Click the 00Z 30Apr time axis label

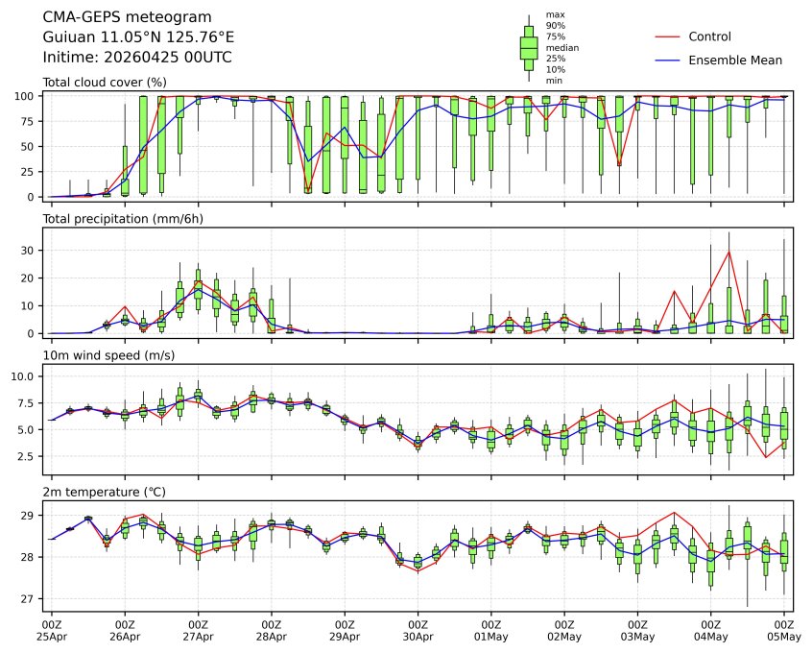[418, 630]
